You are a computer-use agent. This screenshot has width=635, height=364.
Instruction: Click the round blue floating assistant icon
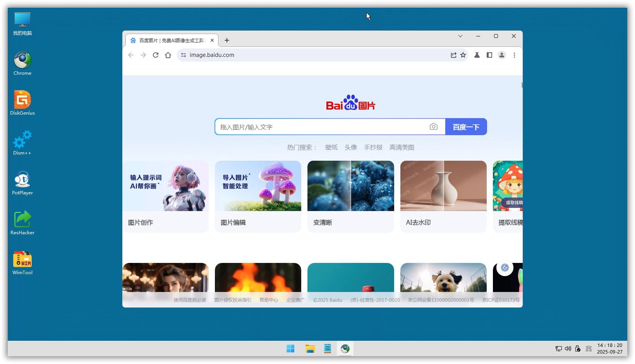click(505, 268)
